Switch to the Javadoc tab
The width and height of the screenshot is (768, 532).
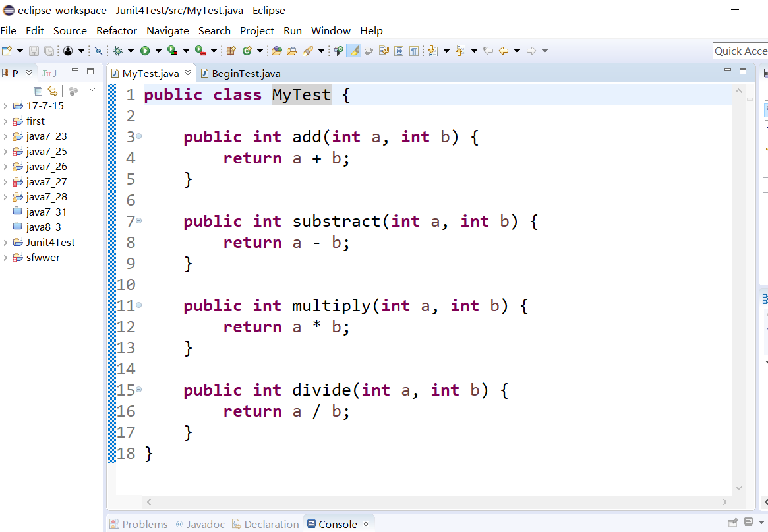(x=200, y=524)
